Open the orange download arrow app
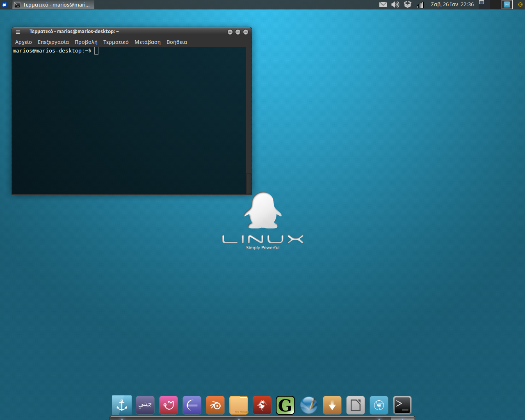Image resolution: width=525 pixels, height=420 pixels. (332, 405)
